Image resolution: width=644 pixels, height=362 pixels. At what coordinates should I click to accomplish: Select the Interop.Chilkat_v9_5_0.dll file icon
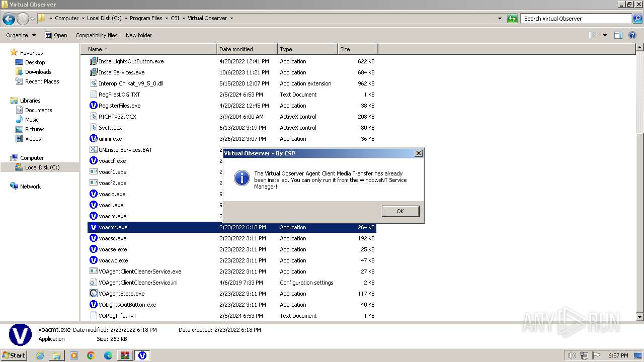[x=93, y=83]
